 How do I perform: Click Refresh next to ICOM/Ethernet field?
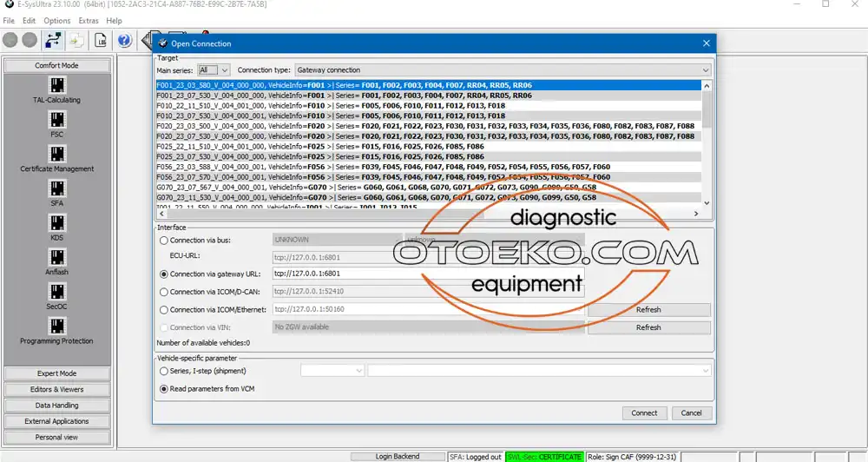648,310
